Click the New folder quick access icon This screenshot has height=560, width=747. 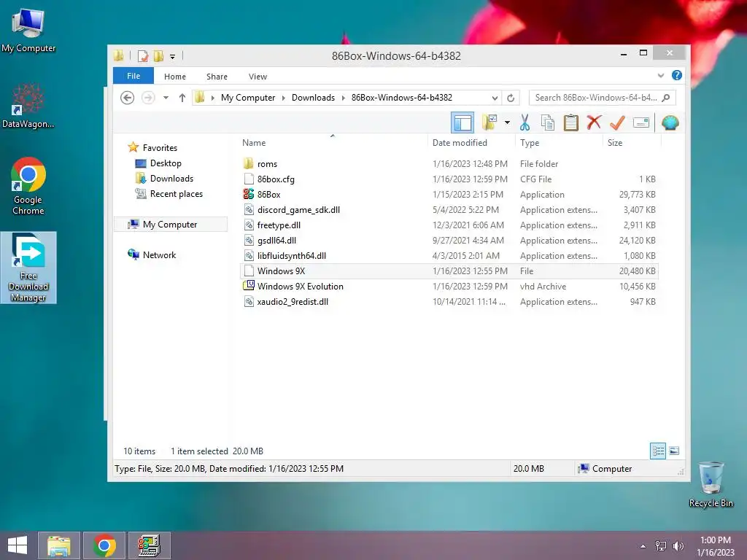point(158,56)
